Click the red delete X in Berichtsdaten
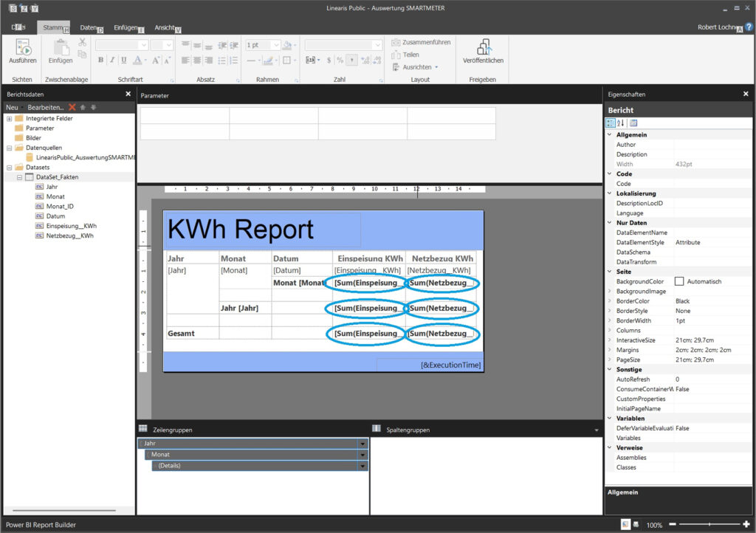This screenshot has height=533, width=756. coord(72,107)
